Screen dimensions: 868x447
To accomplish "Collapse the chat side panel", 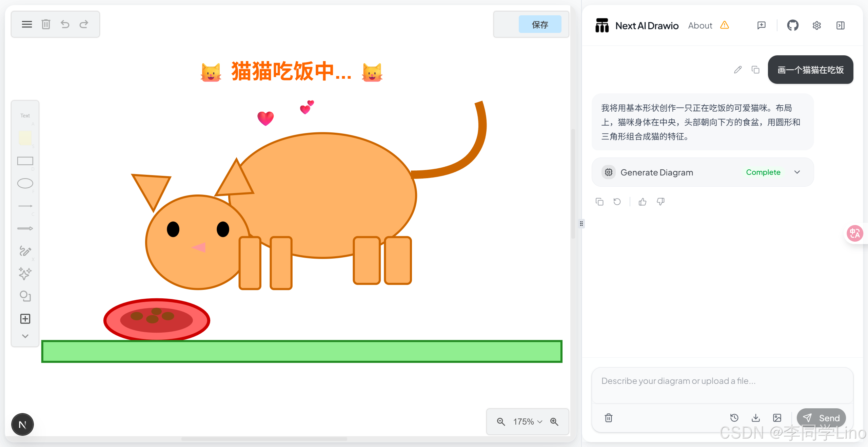I will 840,25.
